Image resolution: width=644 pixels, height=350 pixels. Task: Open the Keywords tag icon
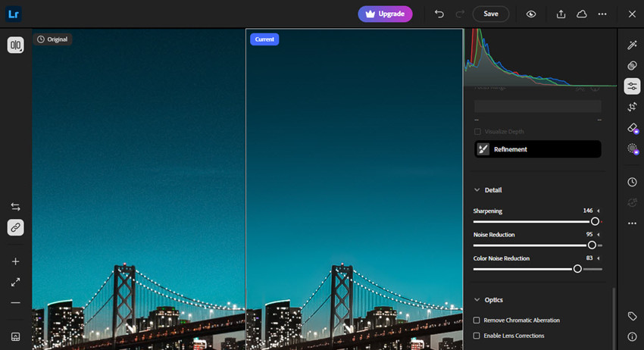632,316
